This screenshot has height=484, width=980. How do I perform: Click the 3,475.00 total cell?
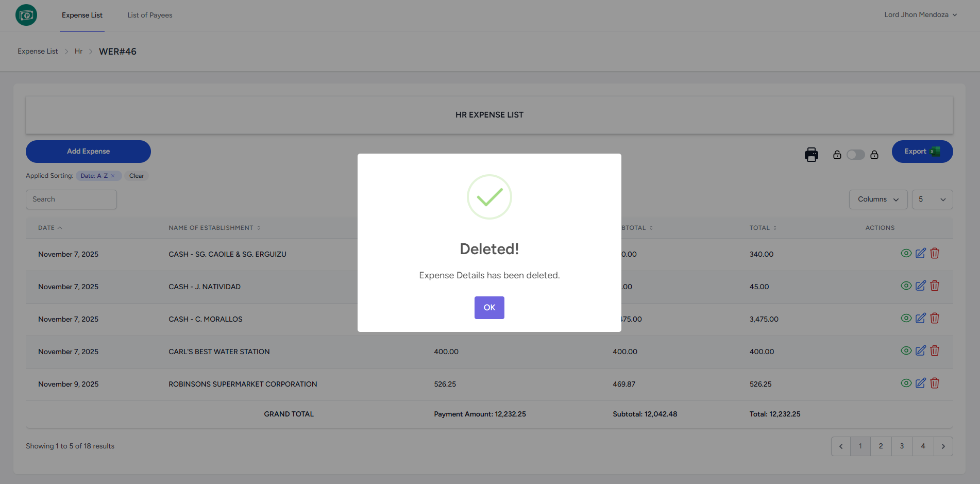click(764, 320)
